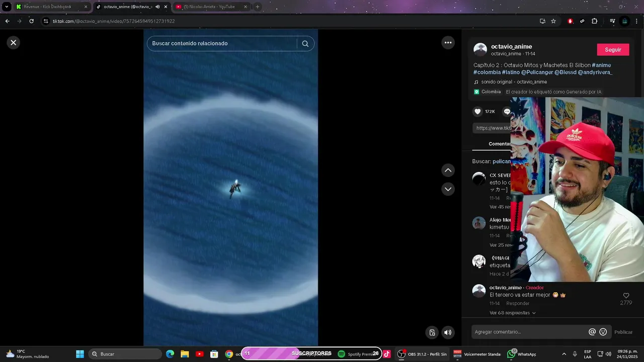The image size is (644, 362).
Task: Click the Colombia location tag
Action: point(488,92)
